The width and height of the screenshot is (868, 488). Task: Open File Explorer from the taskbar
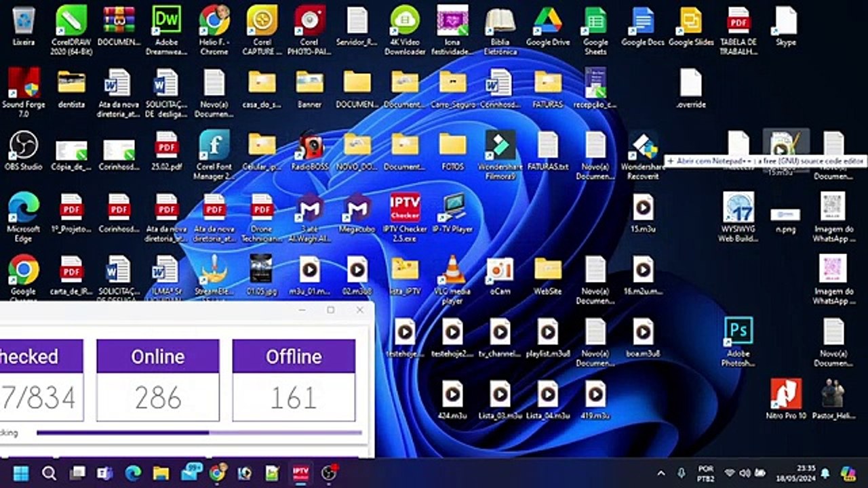[161, 473]
